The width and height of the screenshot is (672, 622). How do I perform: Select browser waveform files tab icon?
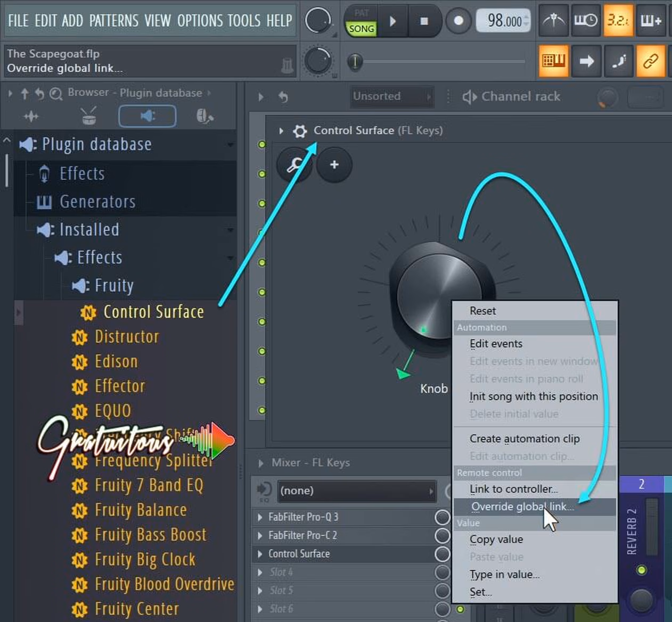(31, 116)
